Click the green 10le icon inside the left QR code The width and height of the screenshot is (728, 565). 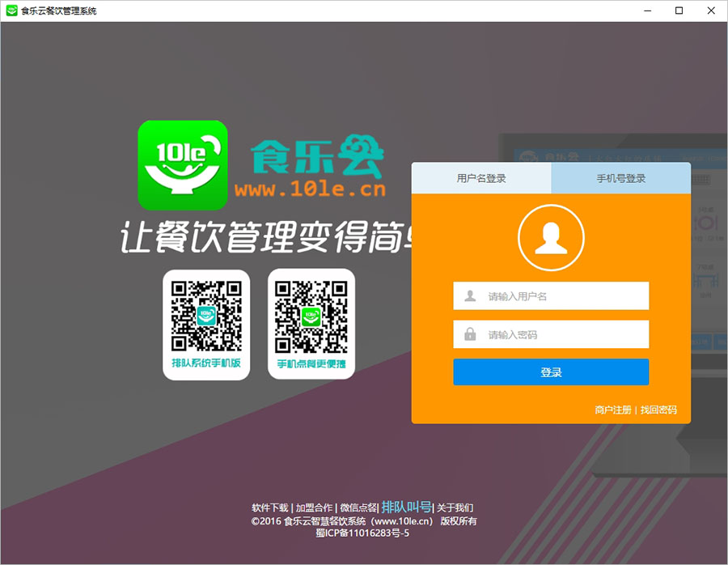point(206,317)
